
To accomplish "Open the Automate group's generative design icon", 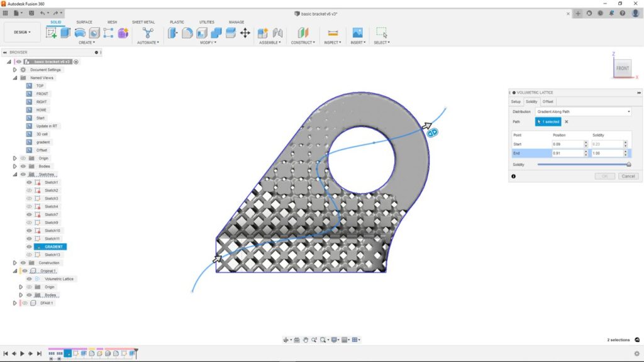I will [x=147, y=31].
